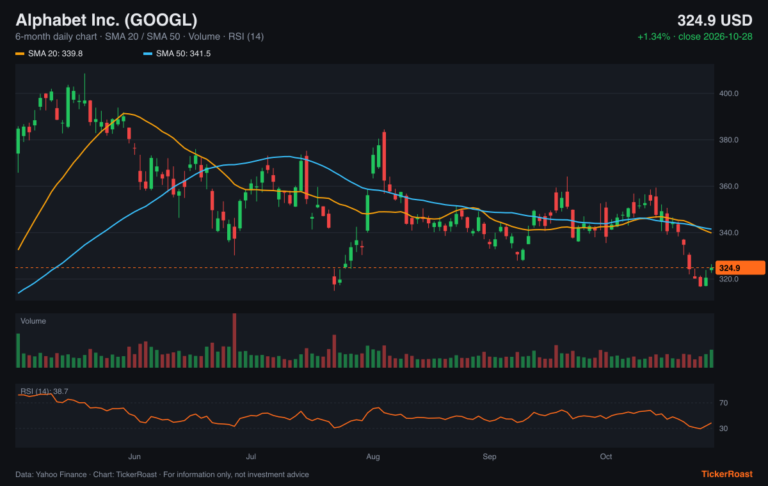Click the 380.0 price axis label
This screenshot has width=768, height=486.
point(729,140)
